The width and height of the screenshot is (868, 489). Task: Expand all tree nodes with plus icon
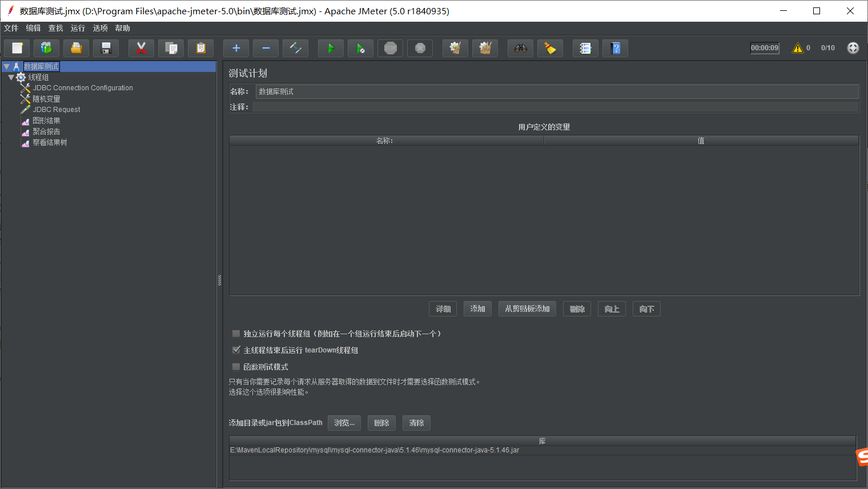[x=236, y=49]
